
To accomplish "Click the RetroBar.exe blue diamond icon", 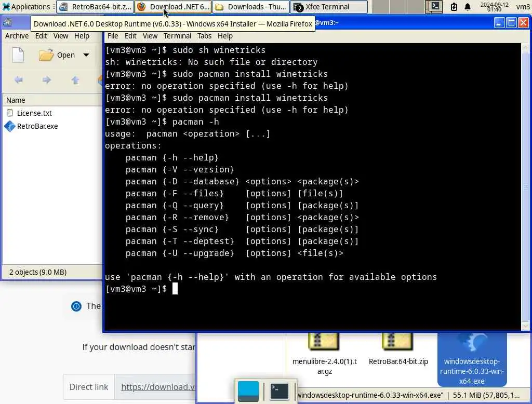I will (x=10, y=126).
